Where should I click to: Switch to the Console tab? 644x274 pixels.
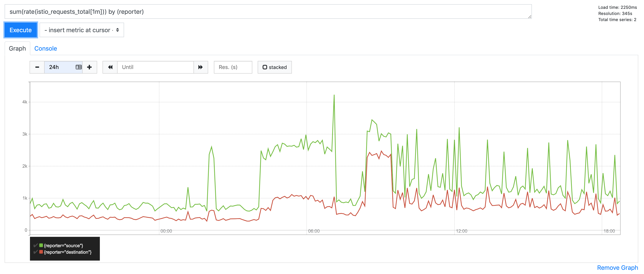tap(46, 48)
